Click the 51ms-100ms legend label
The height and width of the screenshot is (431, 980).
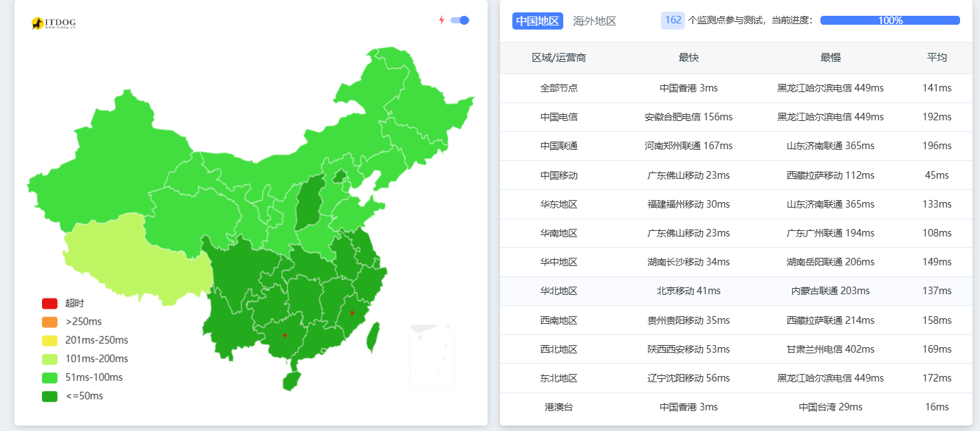pos(94,377)
